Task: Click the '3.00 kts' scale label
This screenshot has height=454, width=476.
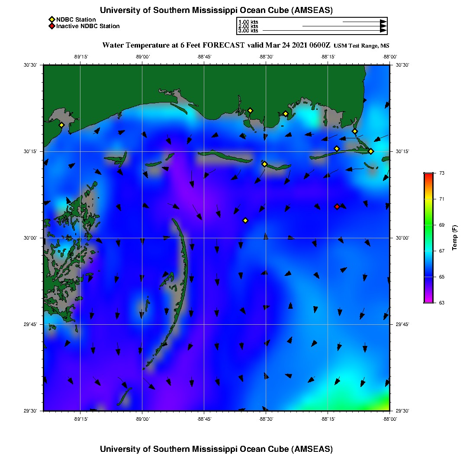Action: pyautogui.click(x=248, y=31)
